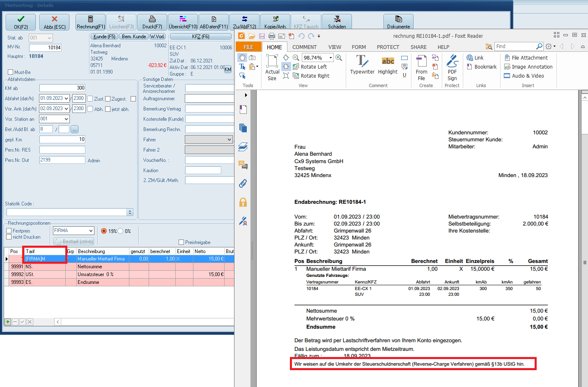Select the Highlight tool
Image resolution: width=588 pixels, height=387 pixels.
click(x=388, y=64)
